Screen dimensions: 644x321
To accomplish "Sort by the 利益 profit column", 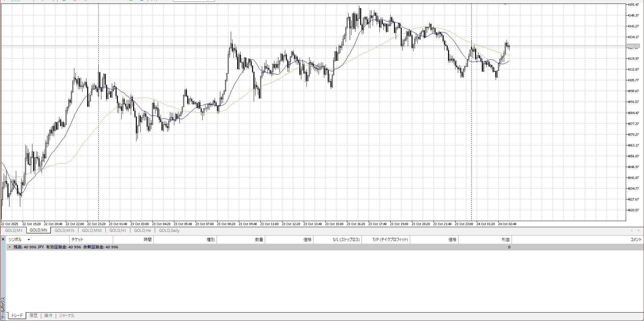I will (x=505, y=240).
